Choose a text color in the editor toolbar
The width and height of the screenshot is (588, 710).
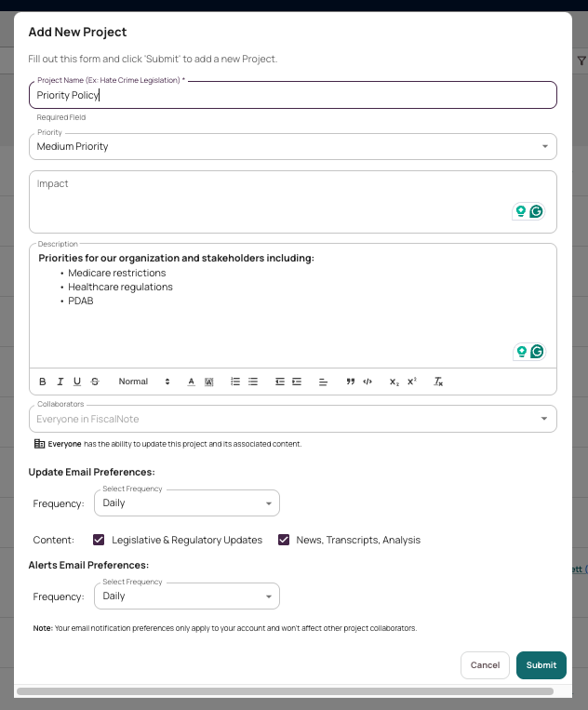pos(191,382)
